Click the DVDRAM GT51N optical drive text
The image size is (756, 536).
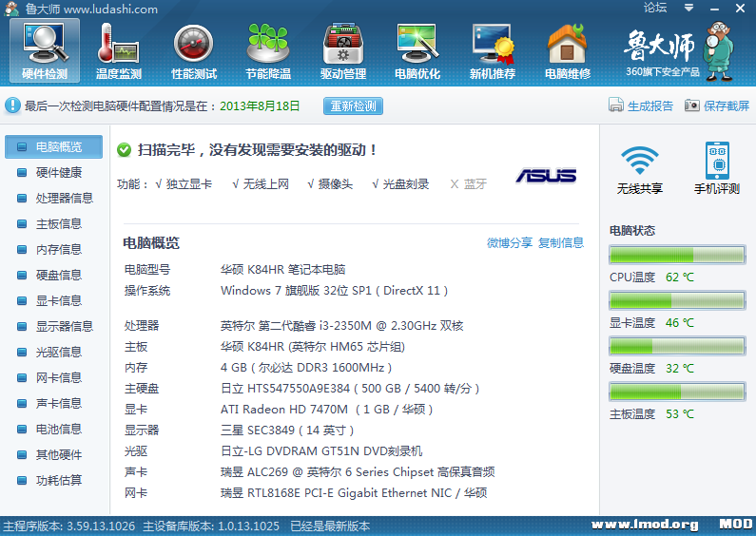click(x=321, y=451)
